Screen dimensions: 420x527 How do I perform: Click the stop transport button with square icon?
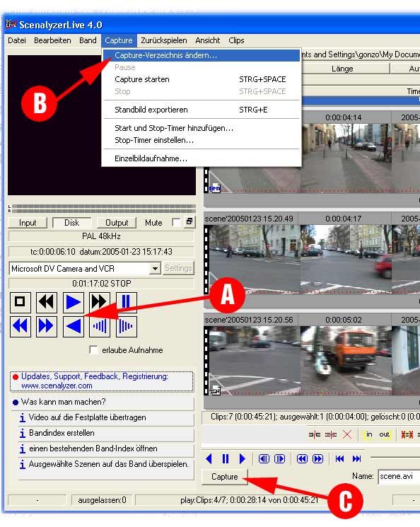pos(21,302)
